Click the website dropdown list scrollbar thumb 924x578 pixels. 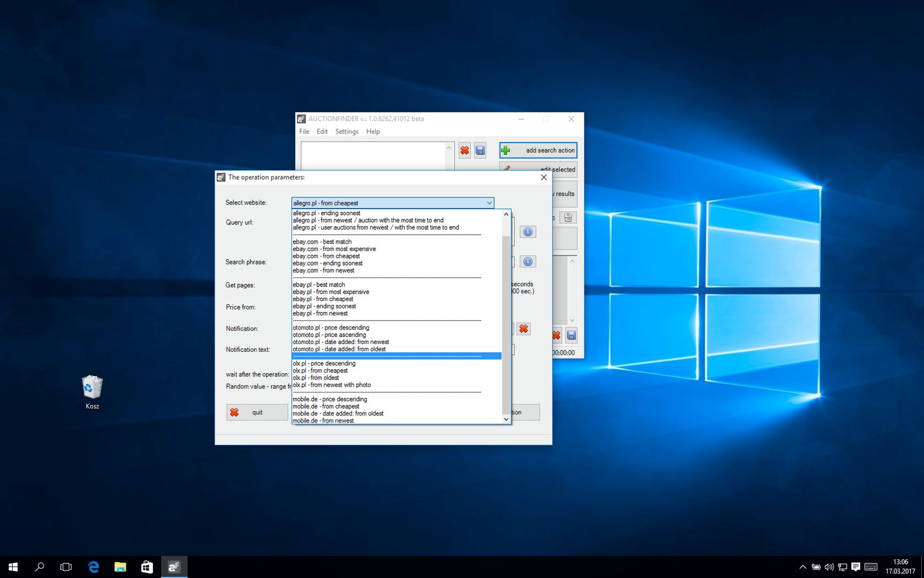coord(506,325)
